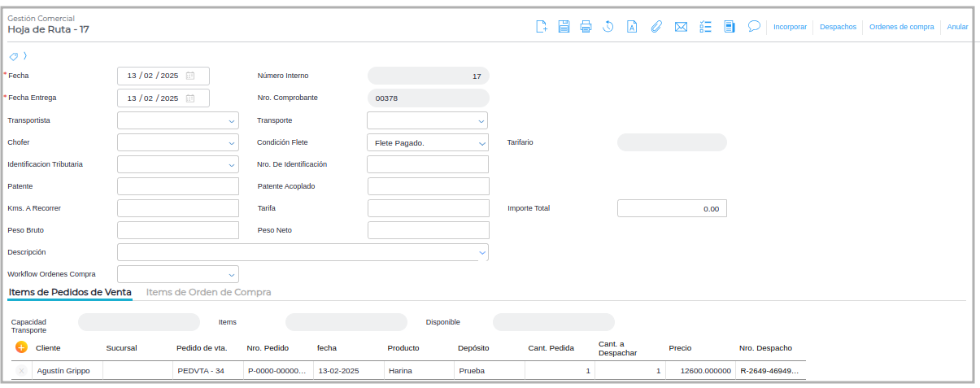Remove the Agustín Grippo row
The image size is (980, 388).
click(x=21, y=371)
